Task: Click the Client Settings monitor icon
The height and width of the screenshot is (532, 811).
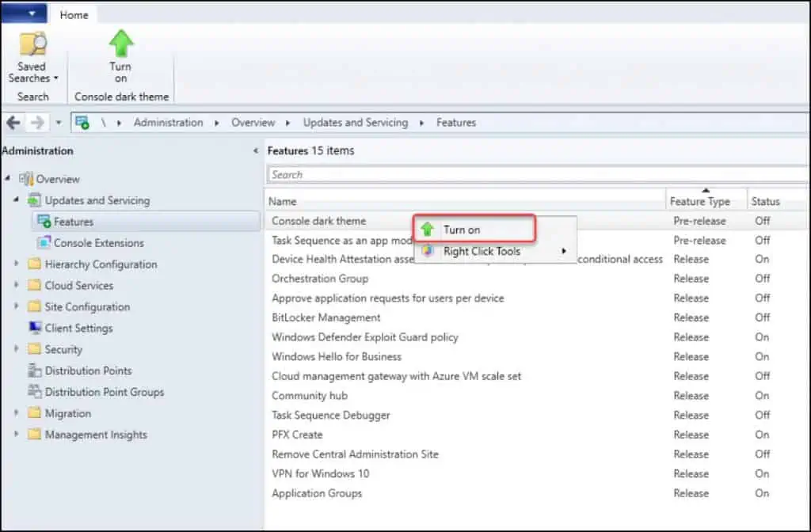Action: pyautogui.click(x=35, y=327)
